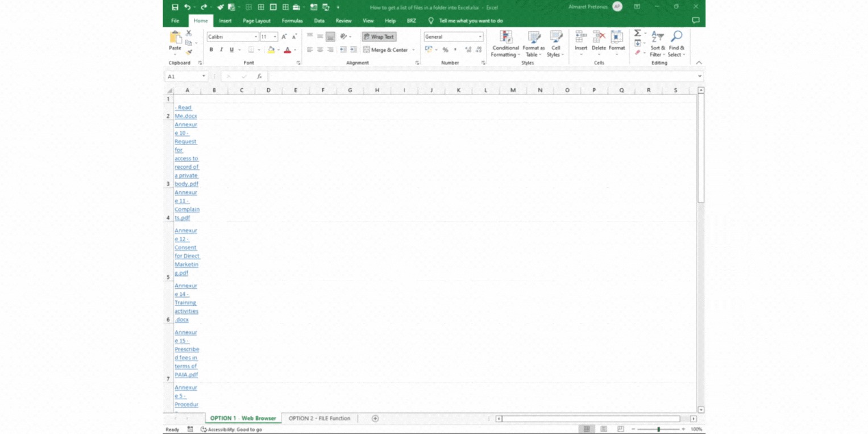Toggle Merge & Center on the selection

coord(387,49)
